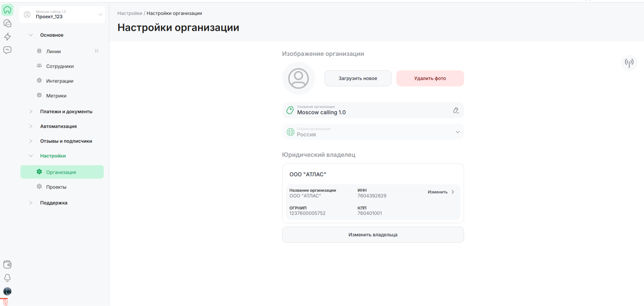Open the user avatar at bottom left
Image resolution: width=644 pixels, height=306 pixels.
[x=7, y=291]
